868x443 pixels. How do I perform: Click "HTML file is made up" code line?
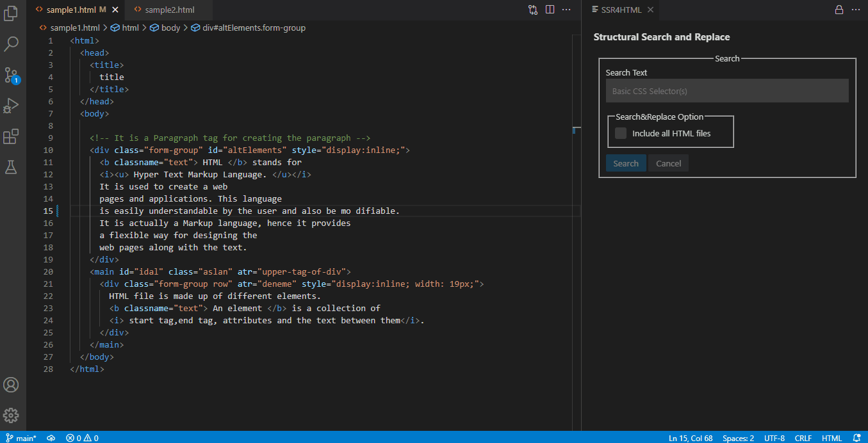(215, 296)
